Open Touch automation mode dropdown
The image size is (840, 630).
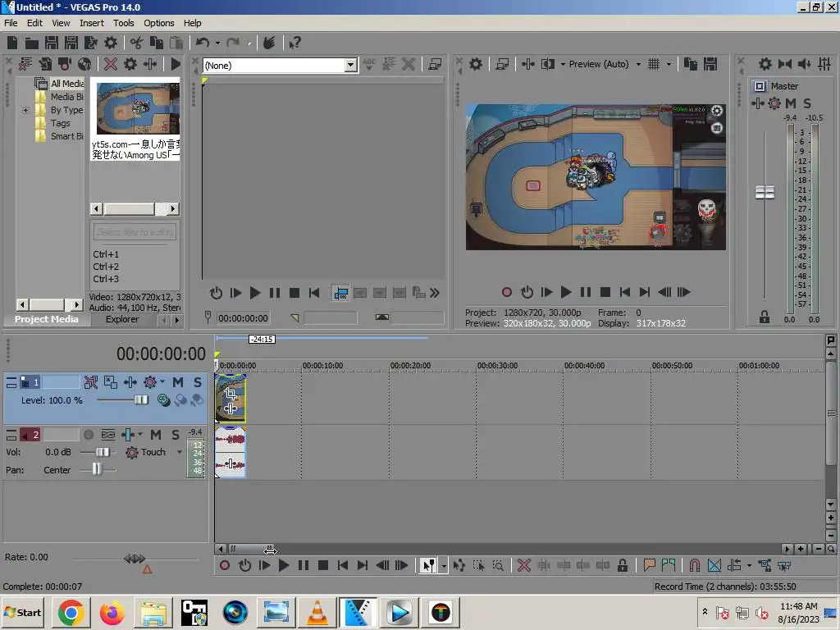click(180, 452)
